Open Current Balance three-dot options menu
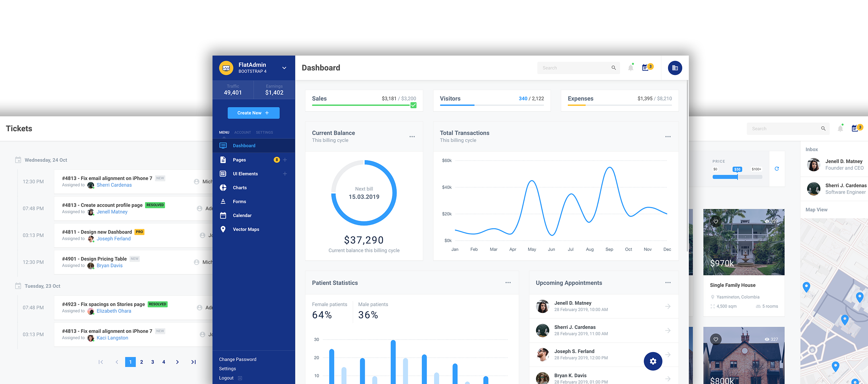This screenshot has height=384, width=868. 412,136
